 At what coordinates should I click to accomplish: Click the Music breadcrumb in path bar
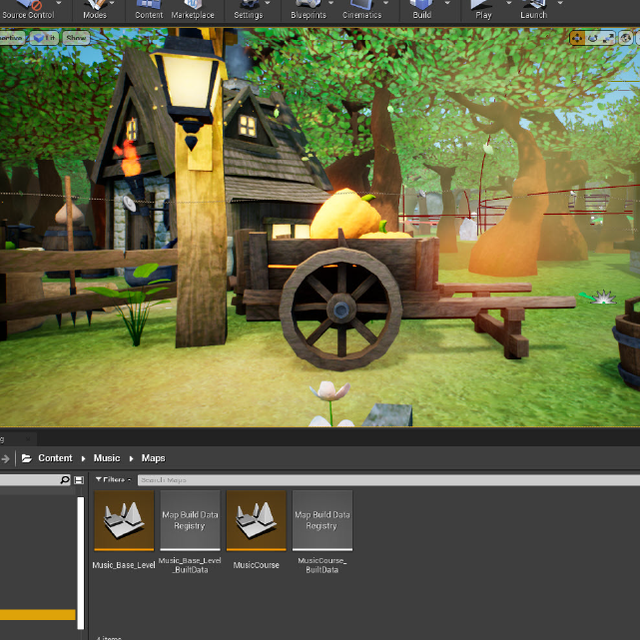106,458
